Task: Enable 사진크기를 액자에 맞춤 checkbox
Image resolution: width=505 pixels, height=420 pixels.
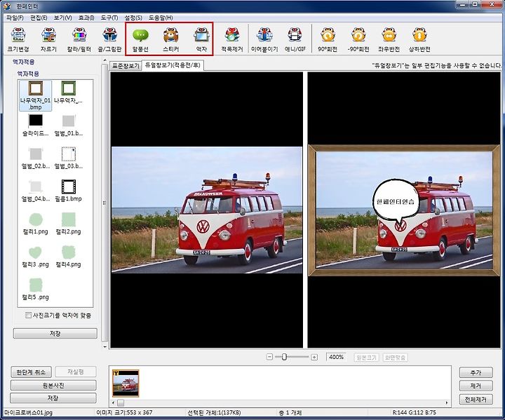Action: coord(28,315)
